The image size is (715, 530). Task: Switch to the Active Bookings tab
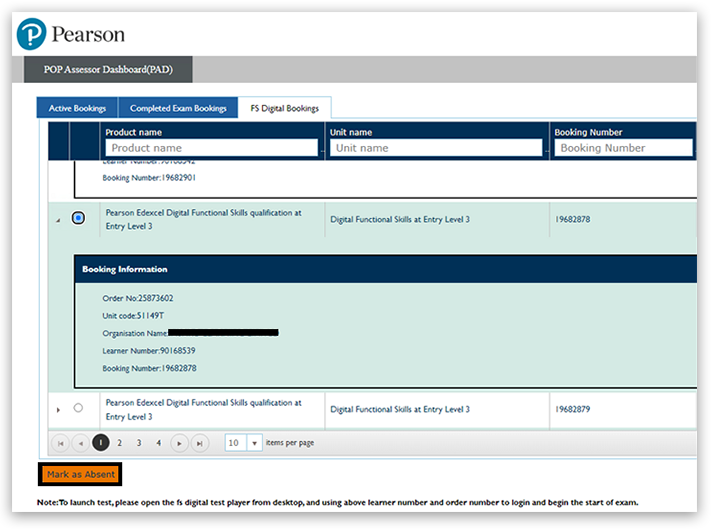click(x=77, y=108)
